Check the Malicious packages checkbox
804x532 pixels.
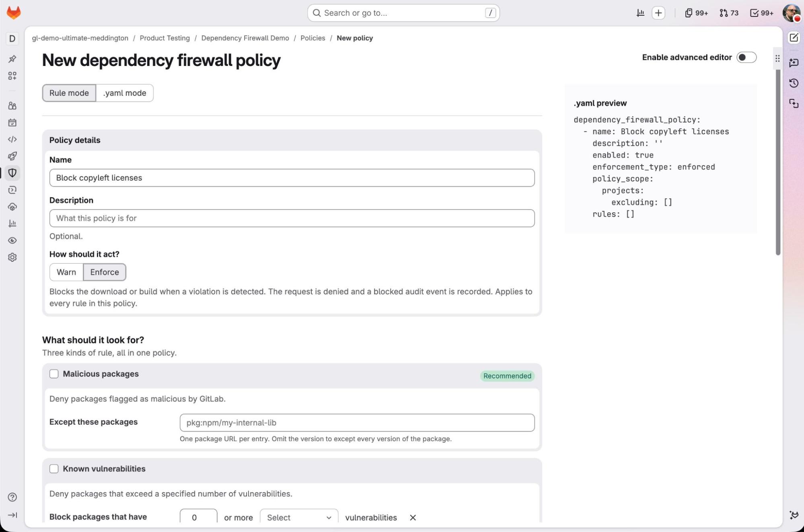(54, 374)
